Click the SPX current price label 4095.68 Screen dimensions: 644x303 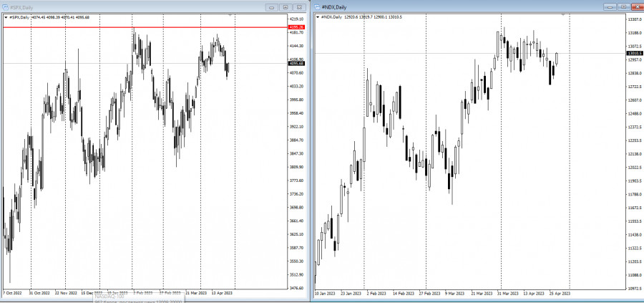[296, 64]
